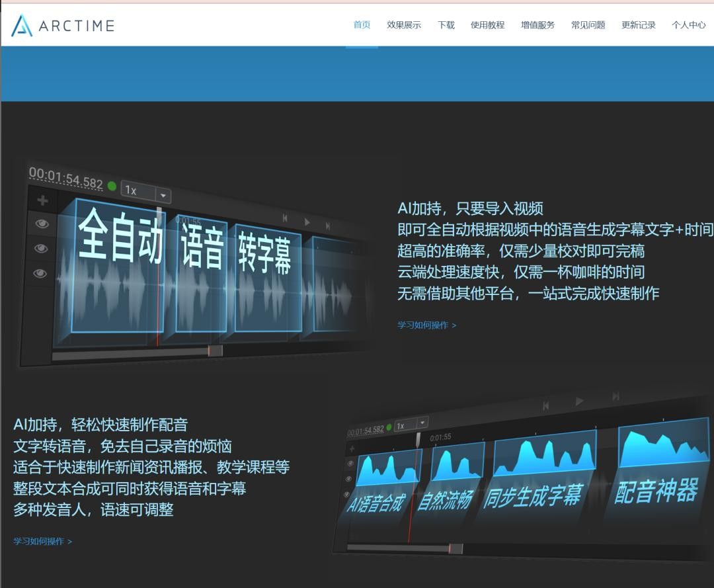Screen dimensions: 714x588
Task: Go to the 使用教程 menu item
Action: point(487,25)
